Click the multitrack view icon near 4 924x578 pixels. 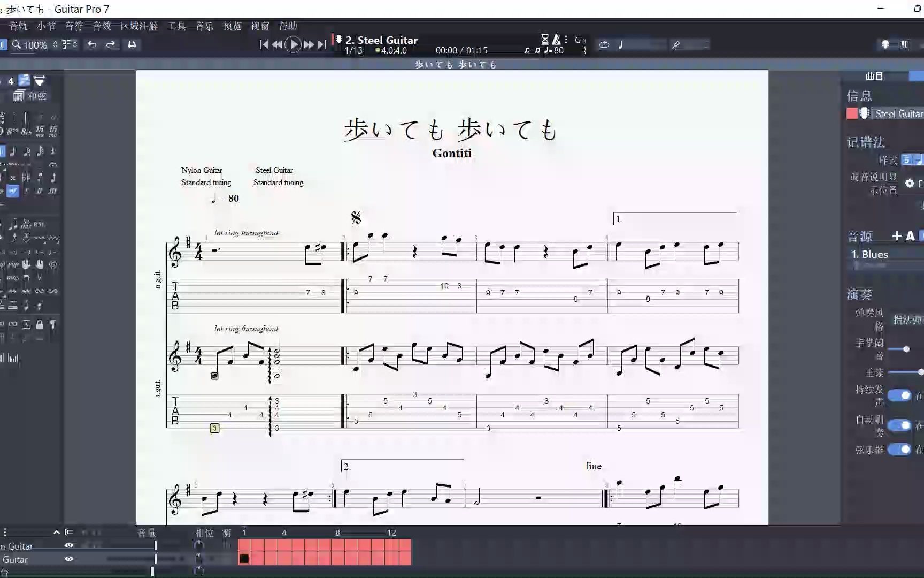pyautogui.click(x=24, y=80)
